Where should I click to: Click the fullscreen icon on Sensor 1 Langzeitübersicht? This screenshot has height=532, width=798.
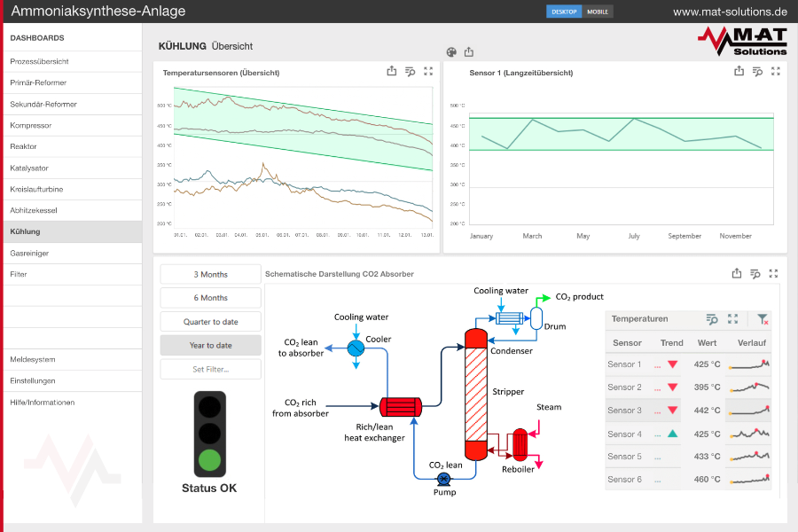pyautogui.click(x=775, y=71)
